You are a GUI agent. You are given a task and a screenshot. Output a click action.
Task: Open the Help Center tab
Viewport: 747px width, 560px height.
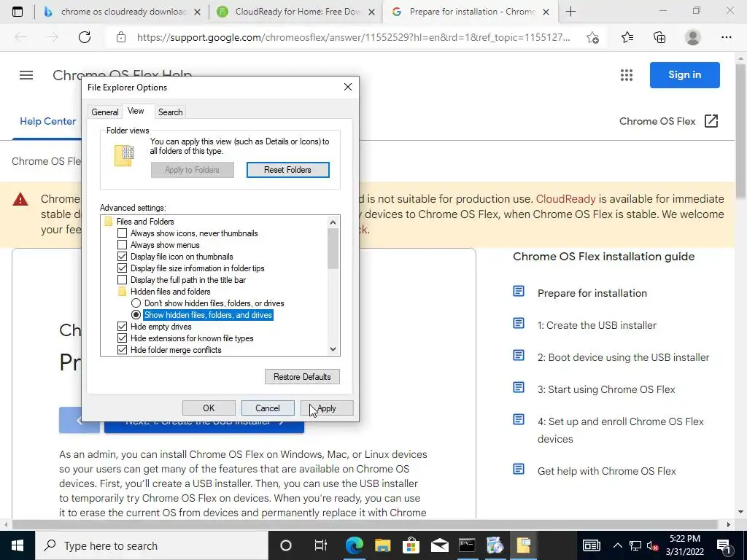[x=47, y=121]
